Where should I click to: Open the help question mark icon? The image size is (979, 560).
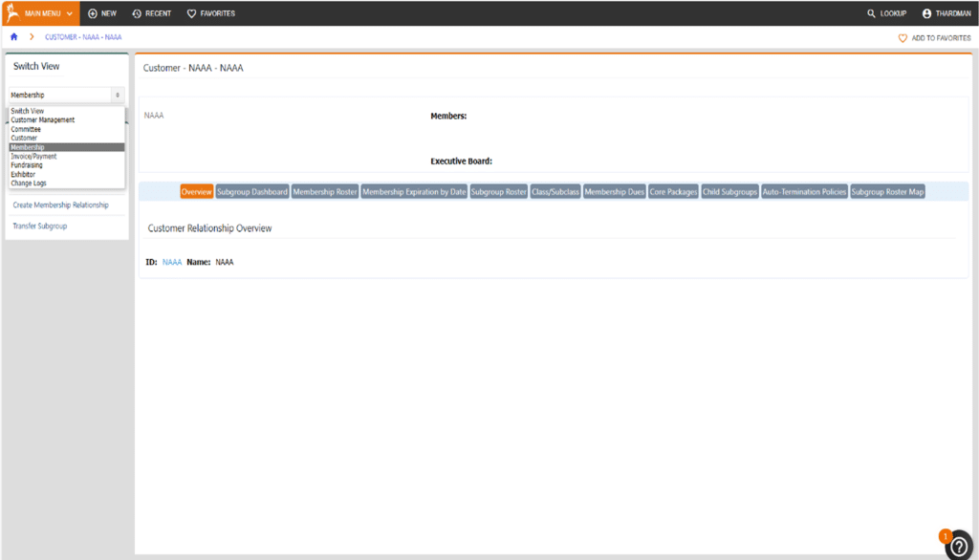pyautogui.click(x=959, y=547)
